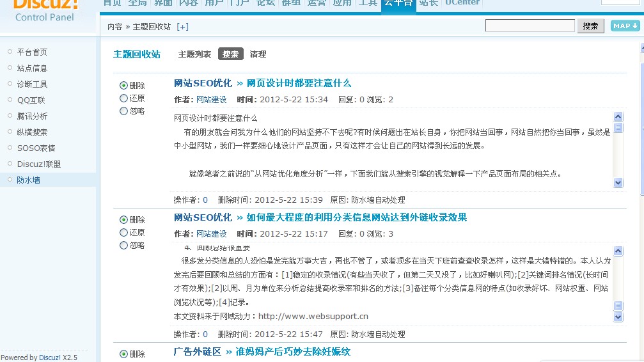Click the 搜索 button beside the search box
Screen dimensions: 644x362
click(x=590, y=26)
